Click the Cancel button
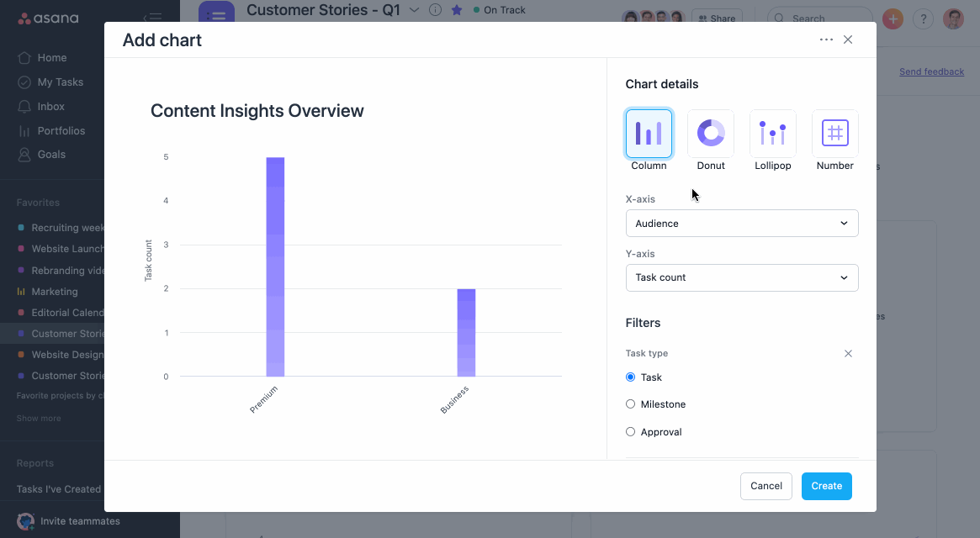This screenshot has width=980, height=538. pos(766,486)
